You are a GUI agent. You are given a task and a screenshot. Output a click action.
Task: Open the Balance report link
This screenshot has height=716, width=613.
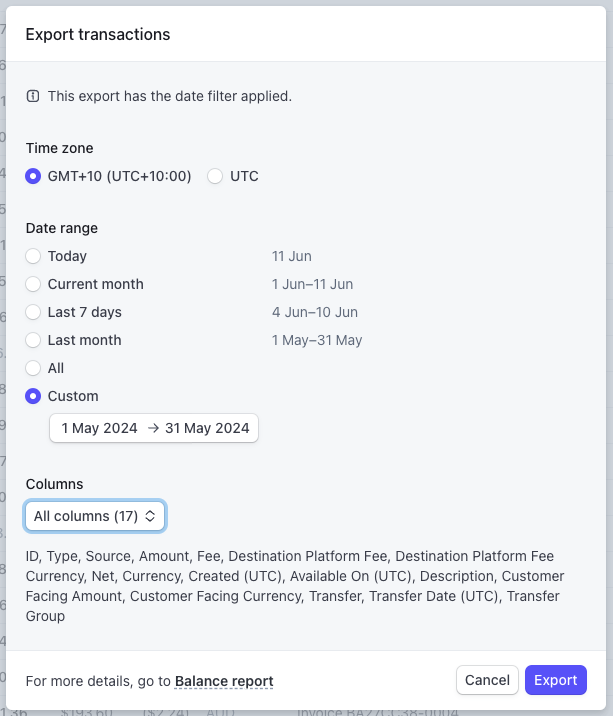(224, 681)
